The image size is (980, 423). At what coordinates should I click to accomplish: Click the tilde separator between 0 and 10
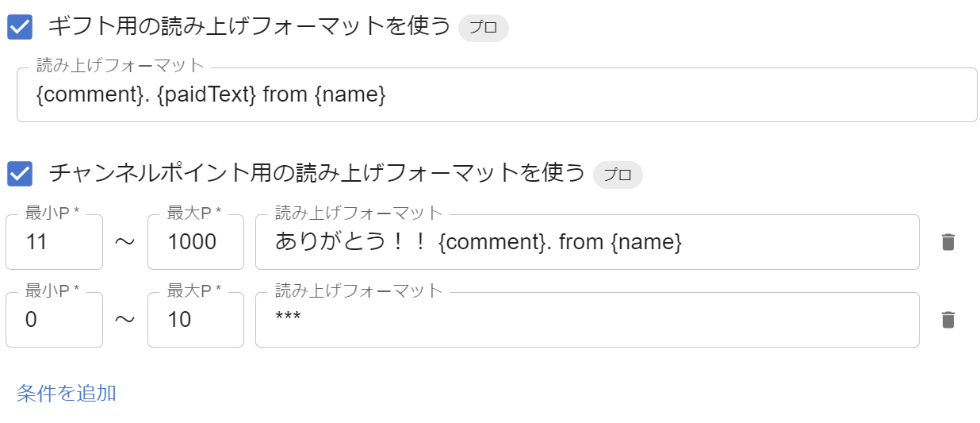[125, 321]
